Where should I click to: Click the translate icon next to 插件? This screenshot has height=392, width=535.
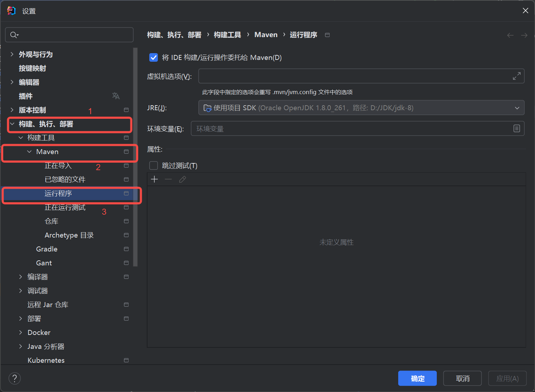point(116,96)
